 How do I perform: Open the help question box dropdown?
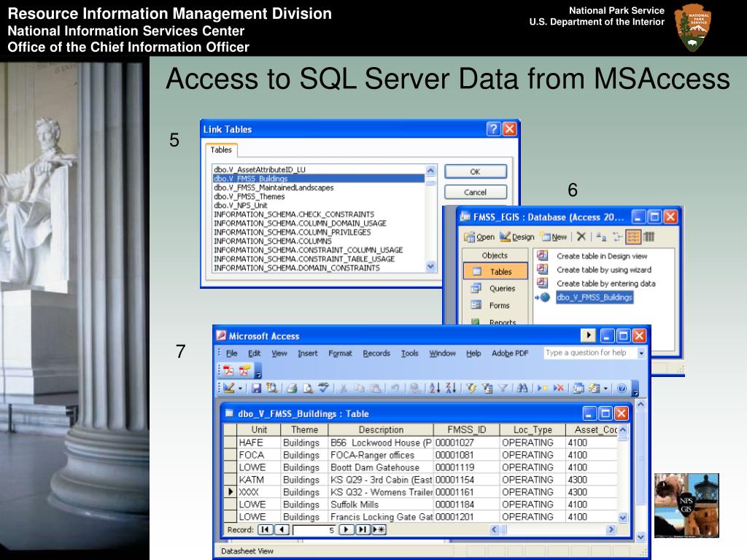coord(641,353)
